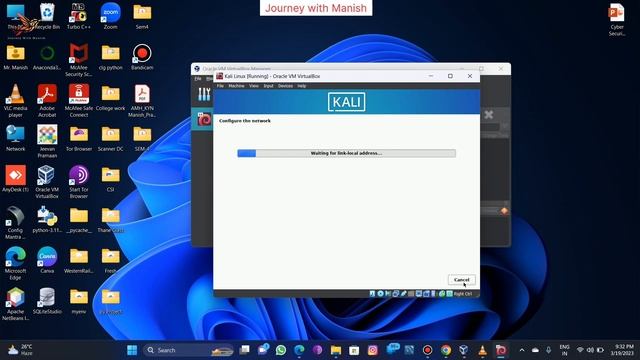The height and width of the screenshot is (360, 640).
Task: Open VirtualBox Manager Tools icon
Action: pos(204,94)
